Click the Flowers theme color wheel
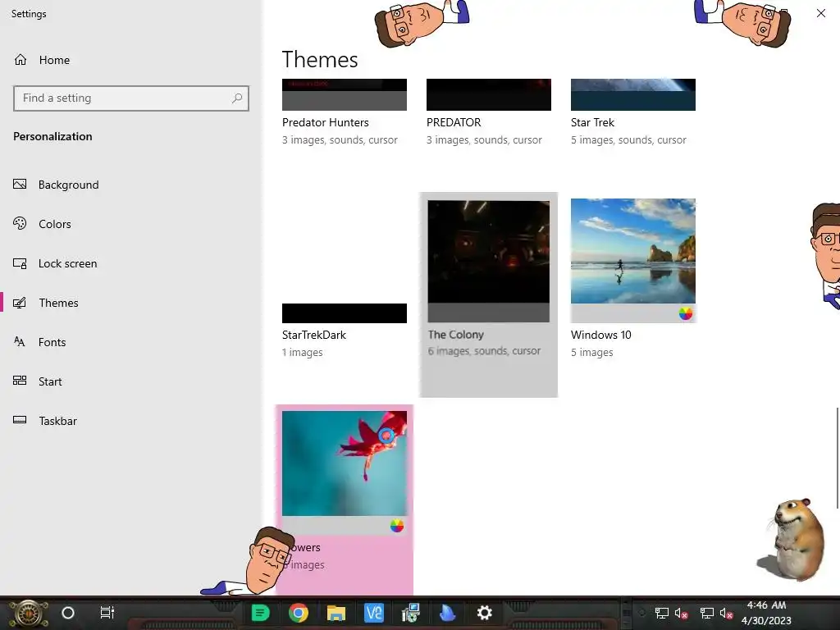 (x=397, y=526)
